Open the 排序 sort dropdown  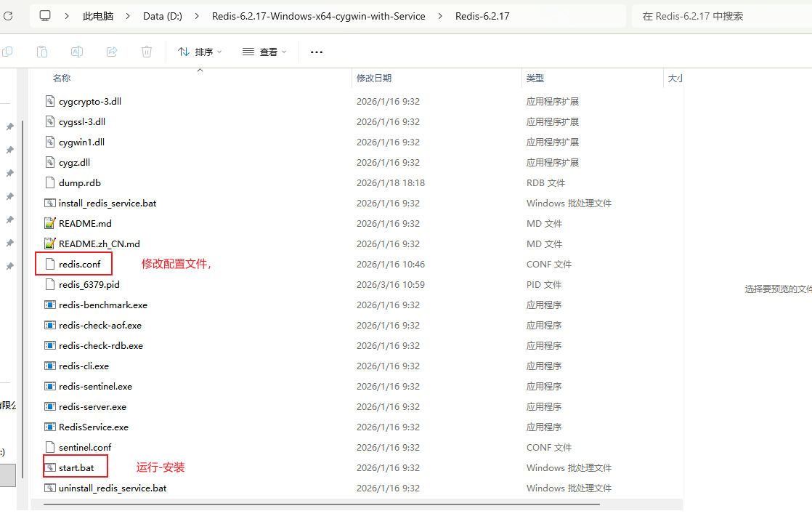tap(200, 52)
